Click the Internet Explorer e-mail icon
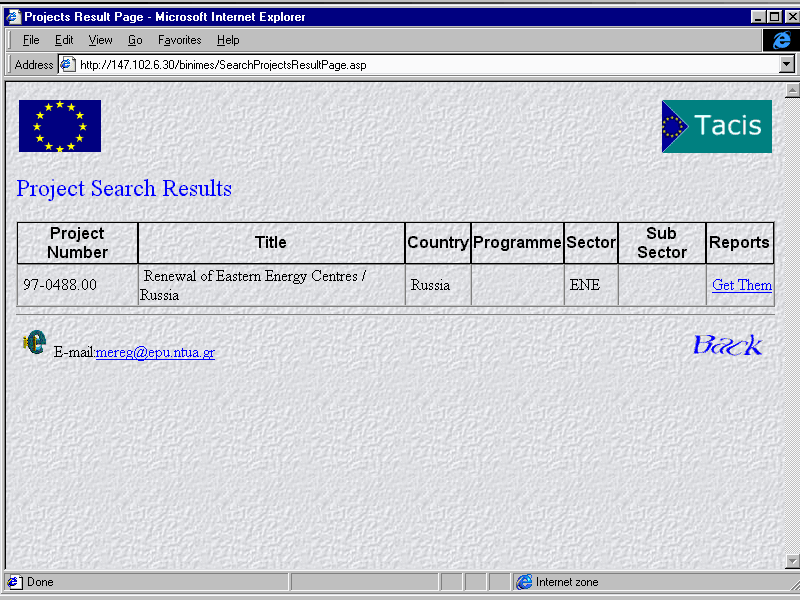 pyautogui.click(x=35, y=343)
